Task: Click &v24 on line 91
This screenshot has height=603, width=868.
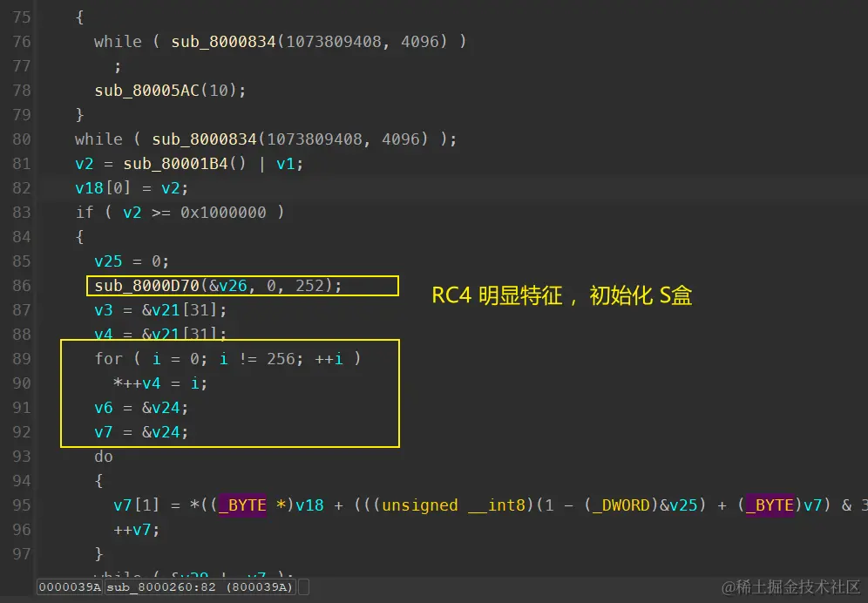Action: tap(161, 407)
